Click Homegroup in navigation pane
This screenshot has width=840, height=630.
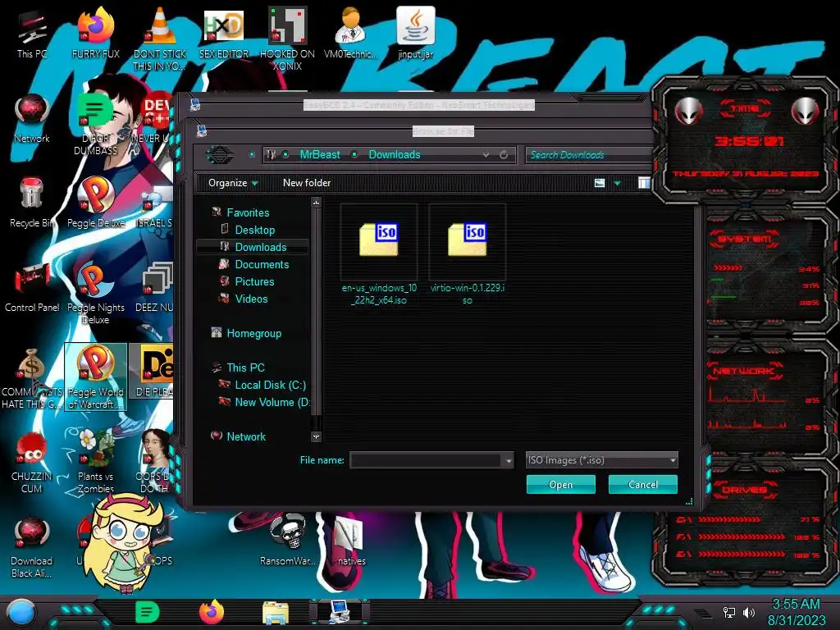click(253, 333)
